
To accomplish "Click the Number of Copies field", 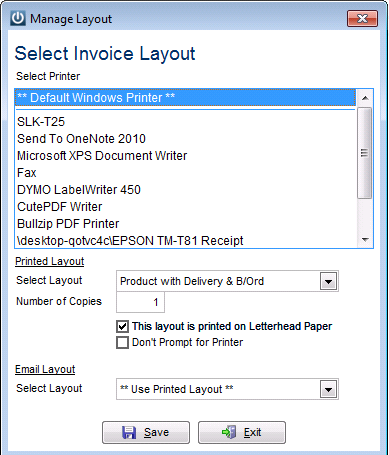I will pos(140,302).
